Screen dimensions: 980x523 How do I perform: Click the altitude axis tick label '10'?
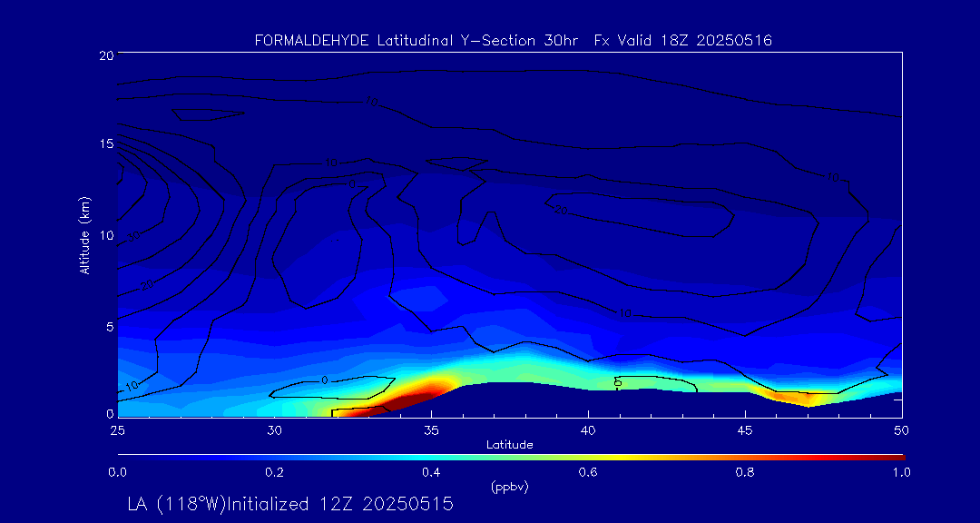(x=105, y=235)
